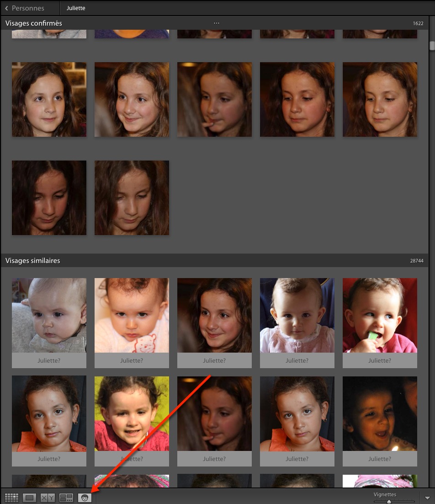This screenshot has width=435, height=504.
Task: Select confirmed face with brick wall background
Action: coord(49,100)
